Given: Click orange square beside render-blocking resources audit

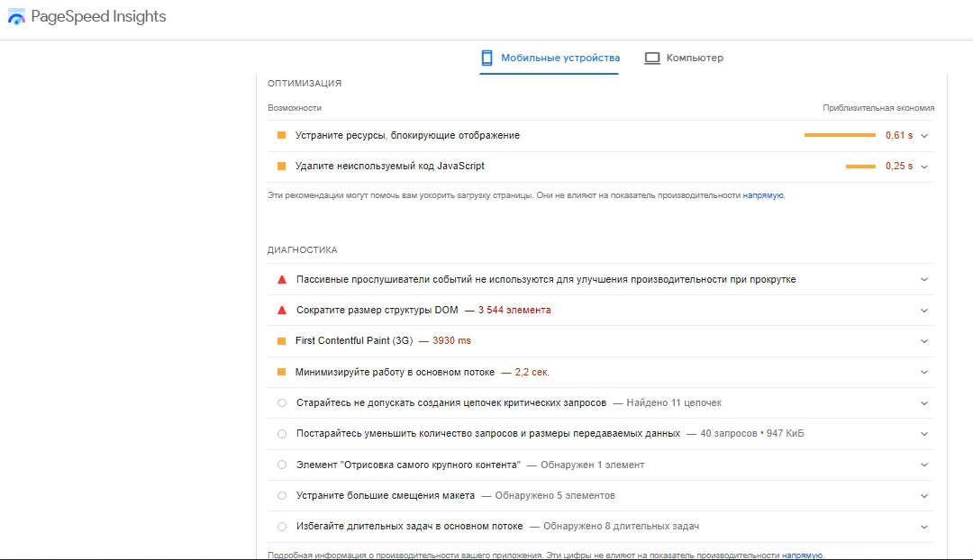Looking at the screenshot, I should tap(281, 135).
